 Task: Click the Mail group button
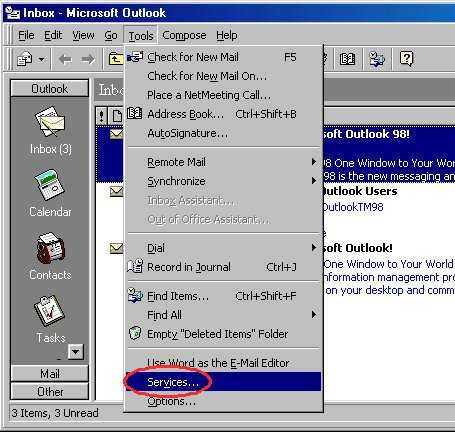(50, 374)
